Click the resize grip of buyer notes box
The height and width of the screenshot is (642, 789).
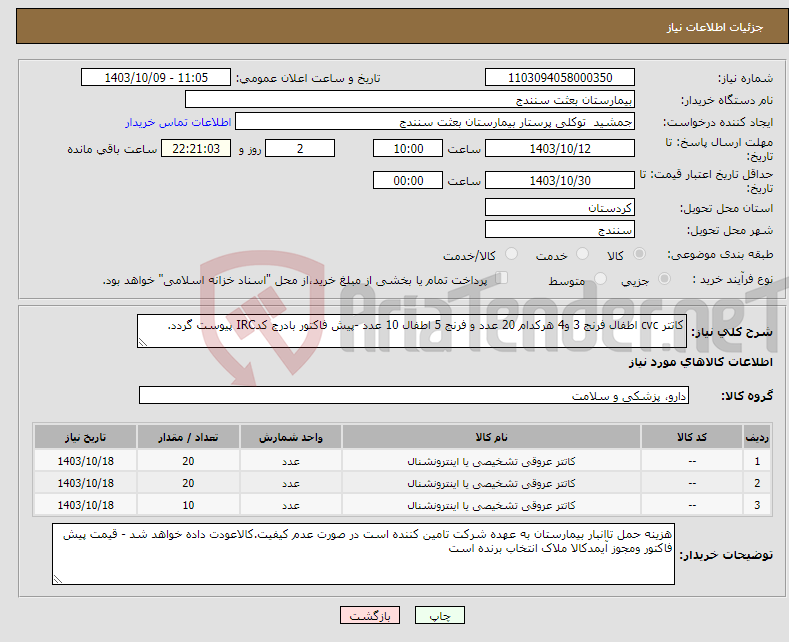58,579
